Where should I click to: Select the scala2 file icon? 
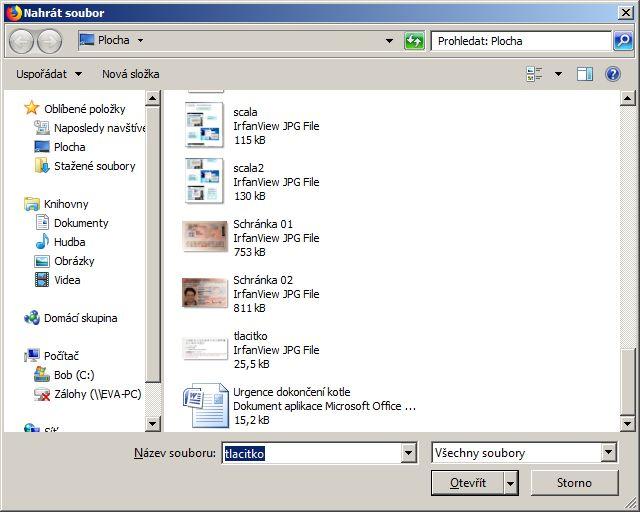pos(205,181)
